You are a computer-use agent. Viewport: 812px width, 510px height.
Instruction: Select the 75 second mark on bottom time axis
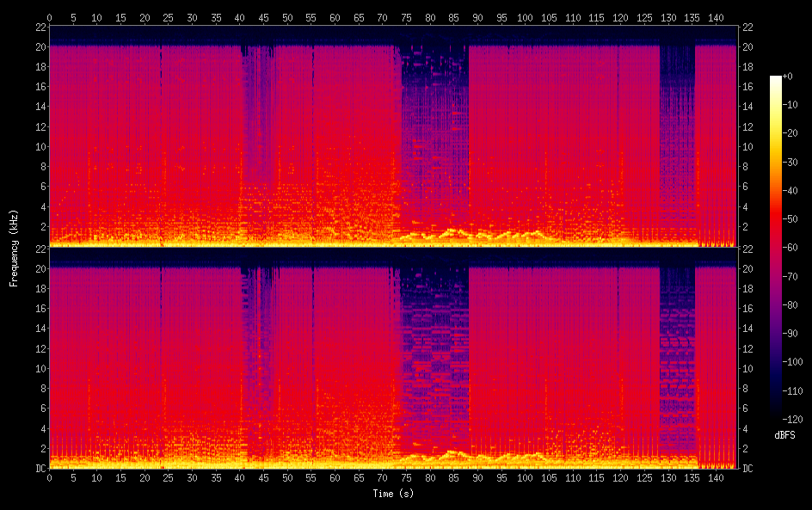pos(406,477)
